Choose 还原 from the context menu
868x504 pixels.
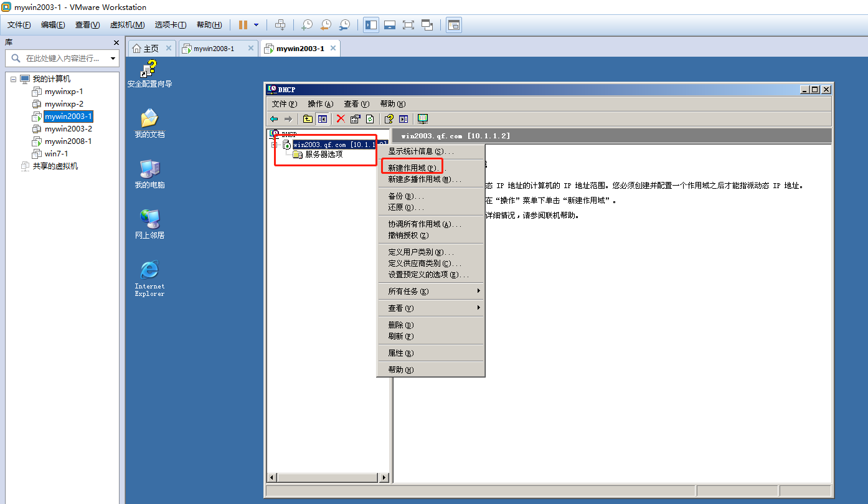click(430, 207)
